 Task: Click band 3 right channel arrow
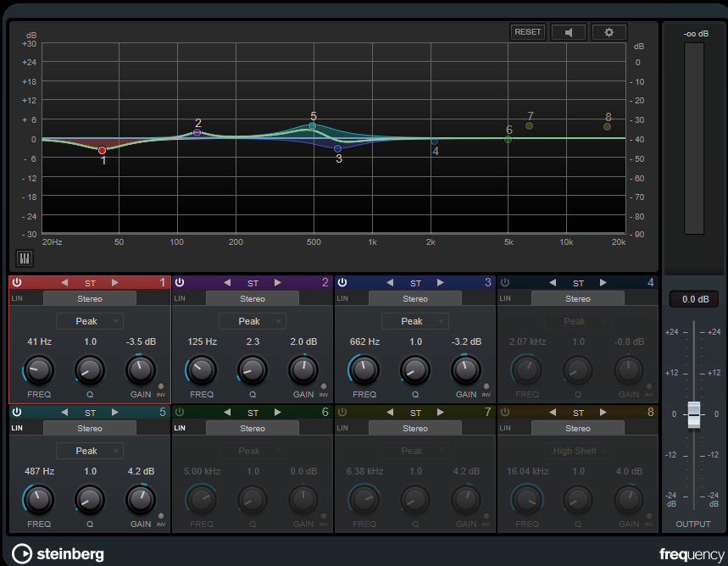(x=440, y=283)
